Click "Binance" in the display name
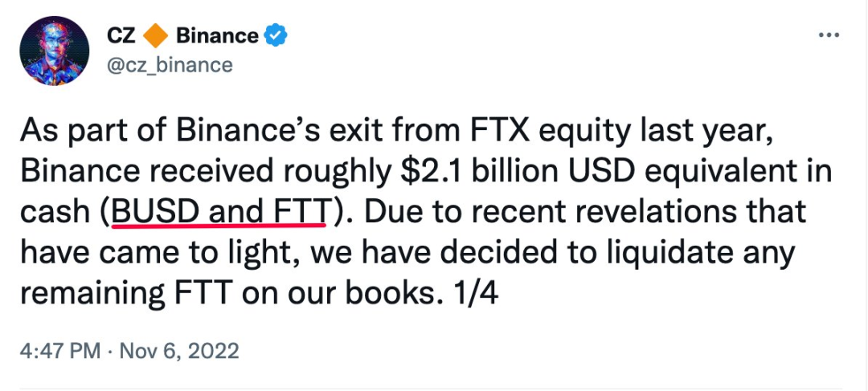 click(217, 36)
